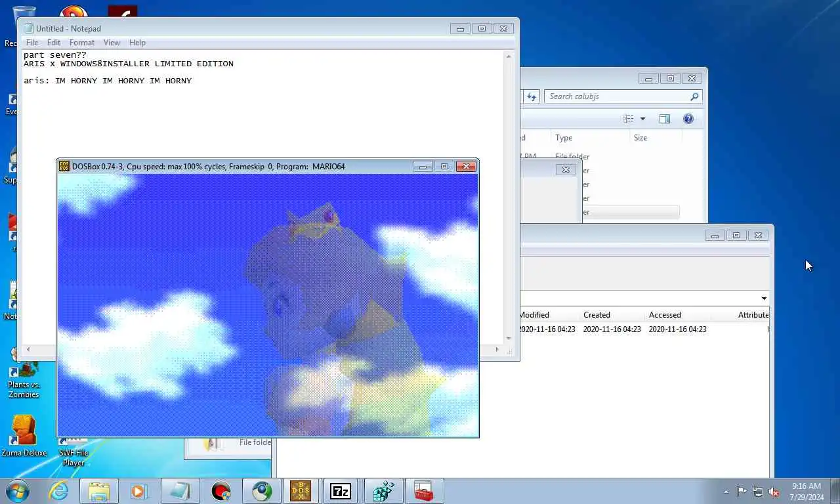Screen dimensions: 840x504
Task: Click Notepad horizontal scrollbar left arrow
Action: coord(28,349)
